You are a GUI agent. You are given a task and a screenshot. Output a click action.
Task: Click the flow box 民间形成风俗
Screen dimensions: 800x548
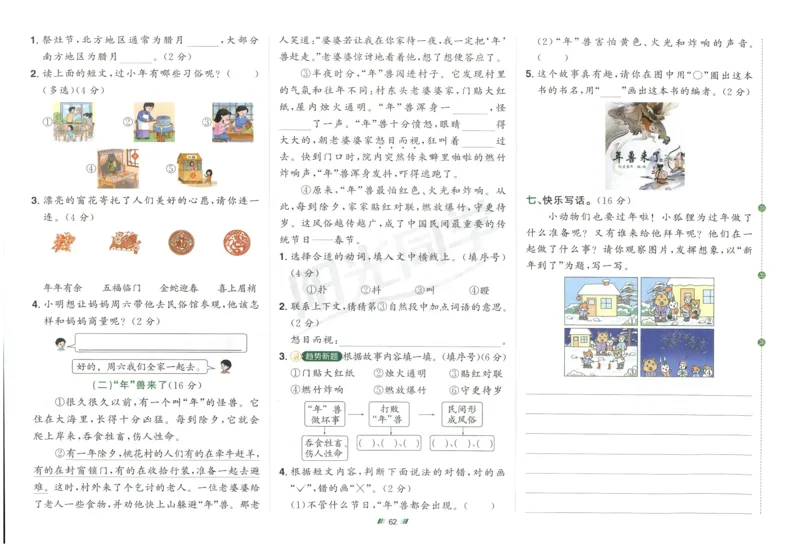[x=462, y=414]
